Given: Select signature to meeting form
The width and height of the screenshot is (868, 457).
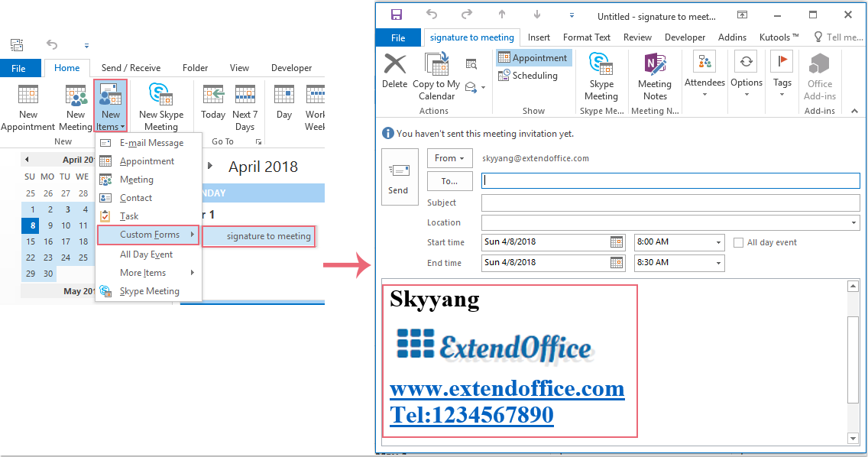Looking at the screenshot, I should (x=259, y=236).
